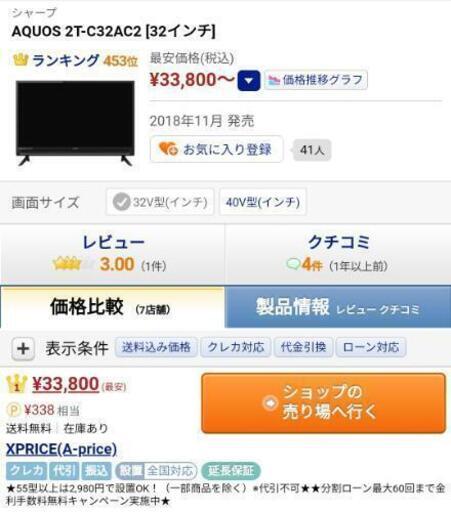Click the heart favorite icon

(168, 149)
